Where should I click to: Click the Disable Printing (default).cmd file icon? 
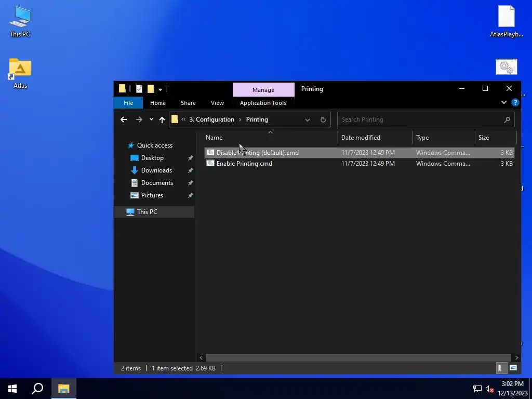[x=210, y=152]
